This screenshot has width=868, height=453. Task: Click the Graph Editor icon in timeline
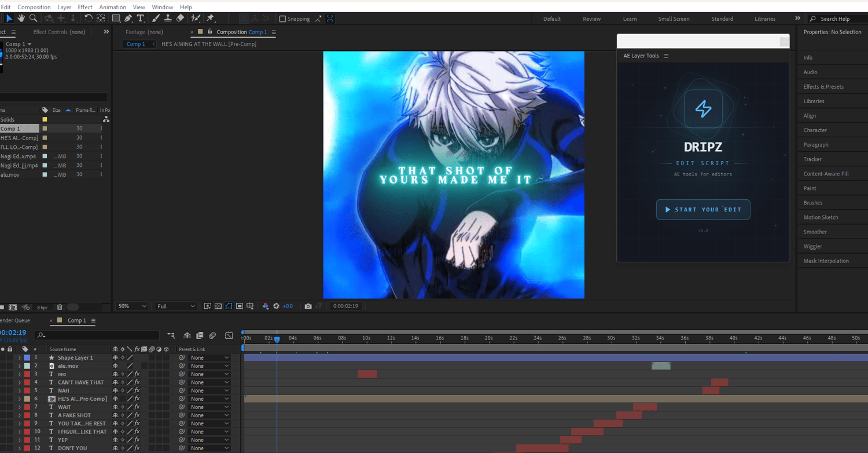tap(229, 335)
